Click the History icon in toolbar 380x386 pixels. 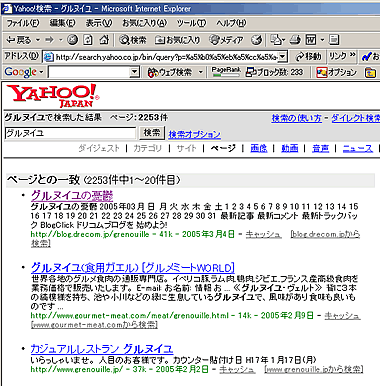pos(256,40)
